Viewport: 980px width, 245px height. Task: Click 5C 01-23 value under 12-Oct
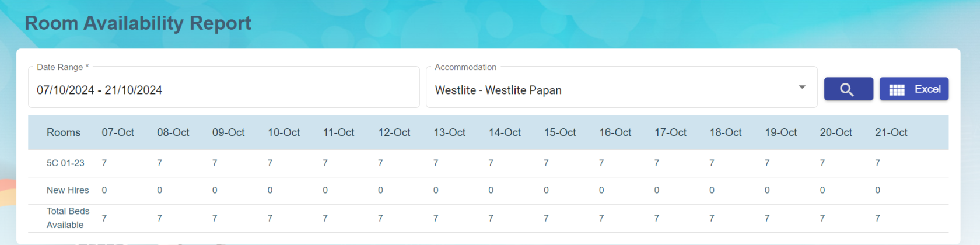380,163
